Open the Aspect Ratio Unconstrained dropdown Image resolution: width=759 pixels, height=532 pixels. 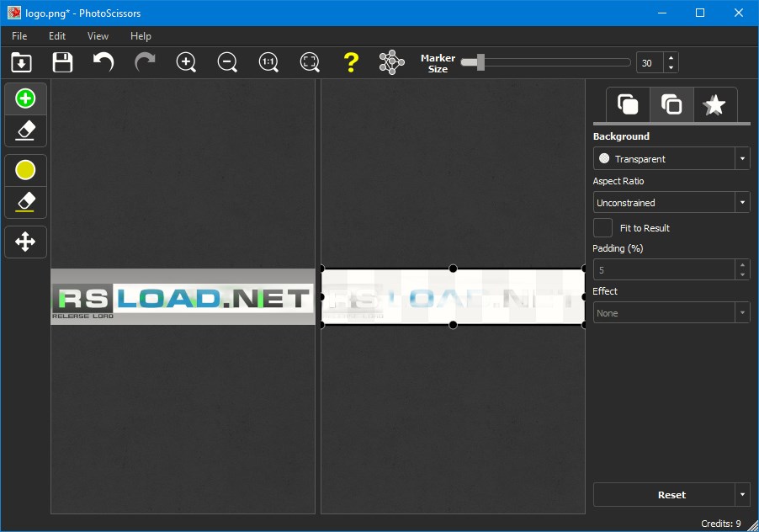pos(671,202)
